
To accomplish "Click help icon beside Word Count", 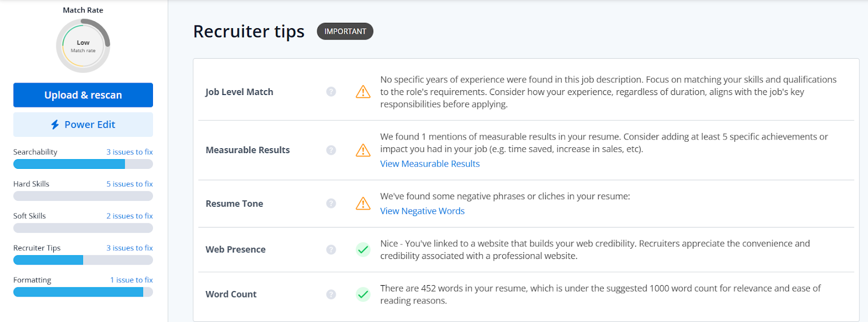I will tap(331, 294).
